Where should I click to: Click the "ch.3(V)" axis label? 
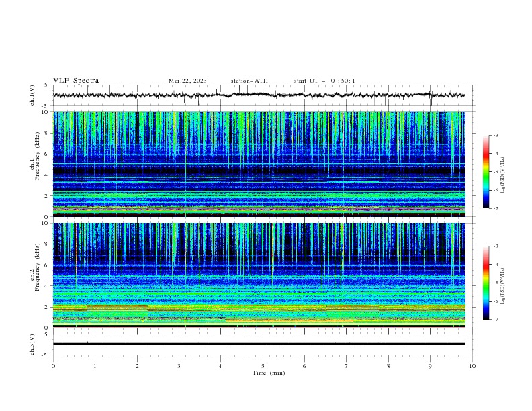point(32,345)
